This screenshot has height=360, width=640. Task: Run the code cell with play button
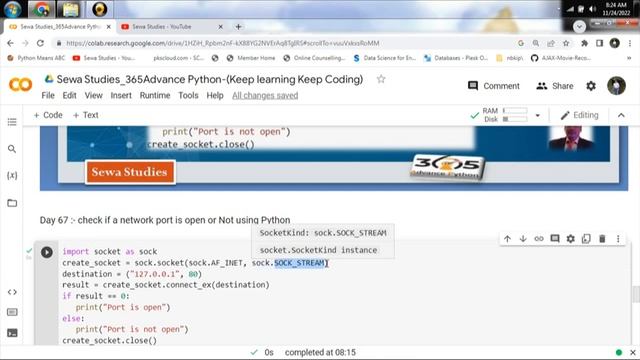pos(47,252)
